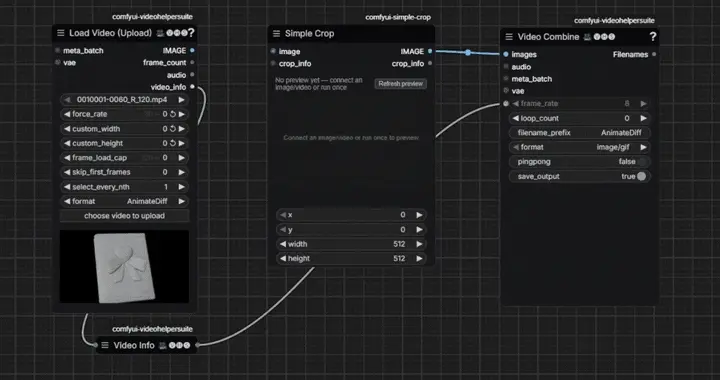This screenshot has width=720, height=380.
Task: Open the video file name combo box
Action: 124,100
